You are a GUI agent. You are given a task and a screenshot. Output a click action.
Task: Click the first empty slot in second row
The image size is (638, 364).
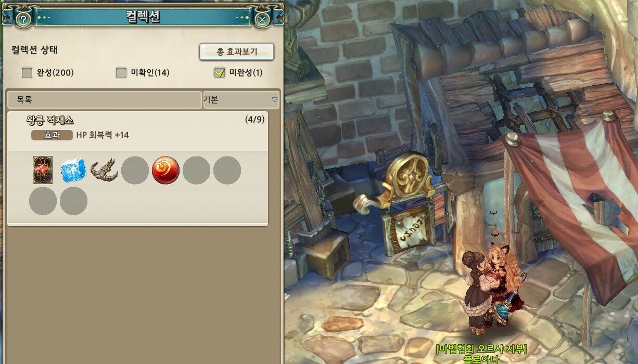click(x=43, y=201)
